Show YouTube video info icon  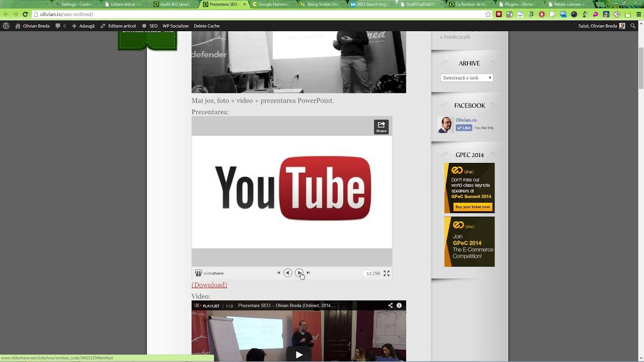[399, 305]
